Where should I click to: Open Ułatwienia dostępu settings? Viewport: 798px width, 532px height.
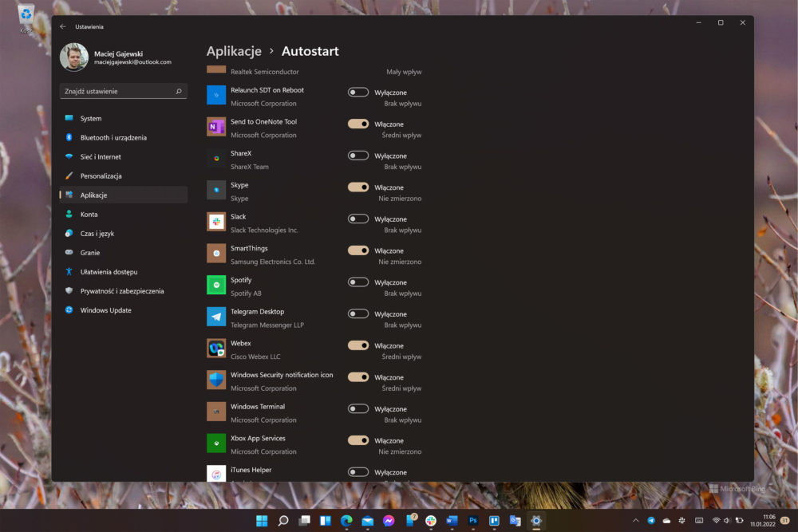point(124,272)
